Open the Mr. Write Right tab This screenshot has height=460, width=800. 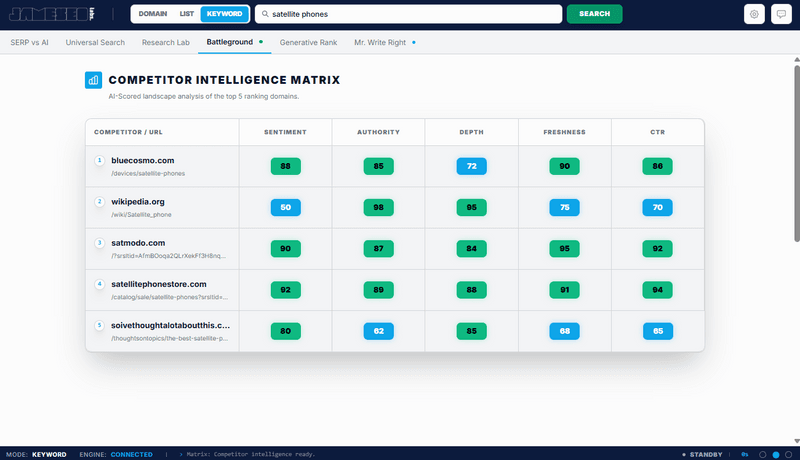[x=385, y=42]
